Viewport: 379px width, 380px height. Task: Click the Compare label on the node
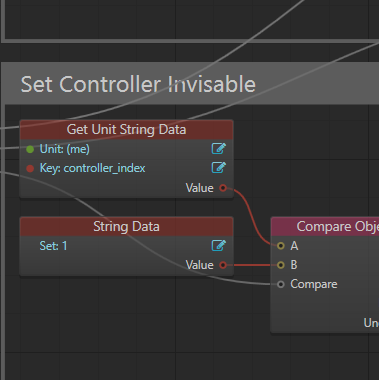(314, 284)
